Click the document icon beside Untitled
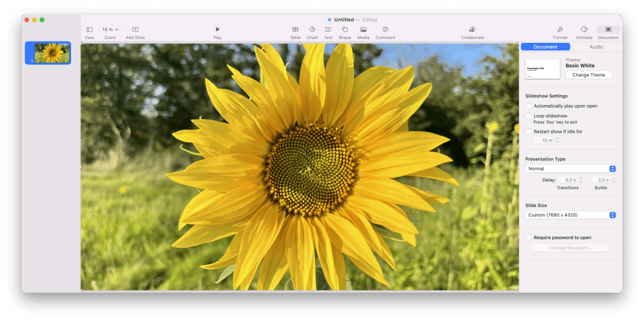644x321 pixels. pos(330,20)
